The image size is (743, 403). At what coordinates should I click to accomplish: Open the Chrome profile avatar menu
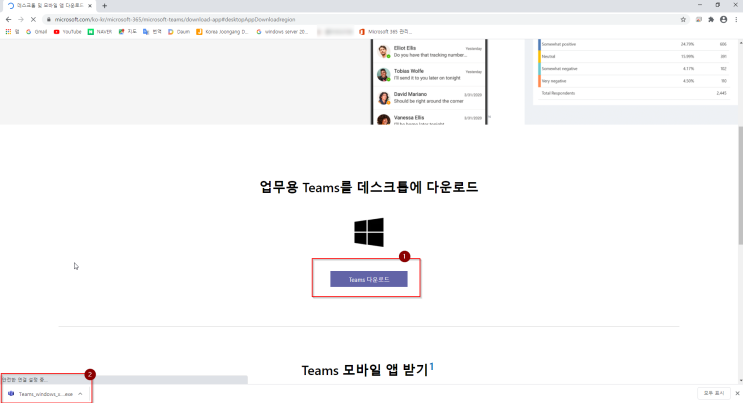[x=724, y=19]
